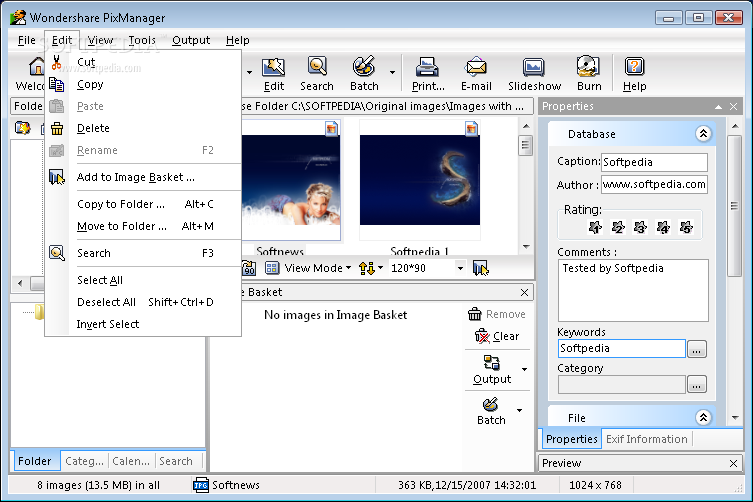Open the Properties panel menu triangle
The width and height of the screenshot is (753, 502).
[x=718, y=107]
